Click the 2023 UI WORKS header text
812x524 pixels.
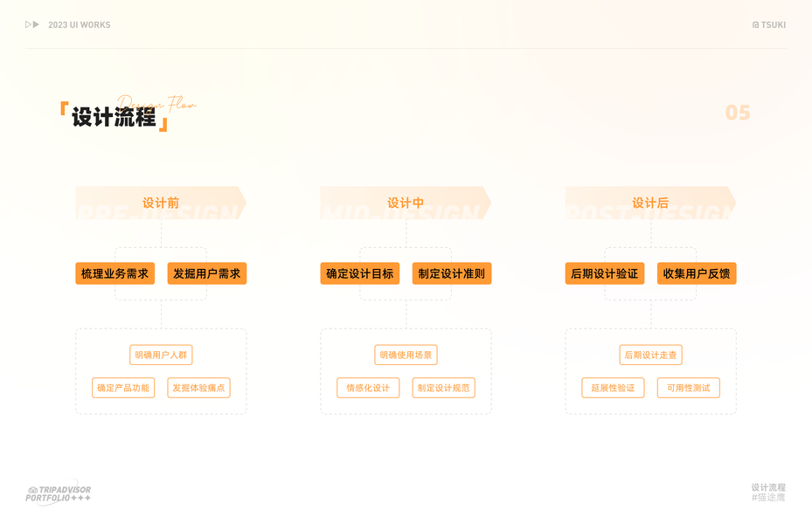(x=80, y=24)
